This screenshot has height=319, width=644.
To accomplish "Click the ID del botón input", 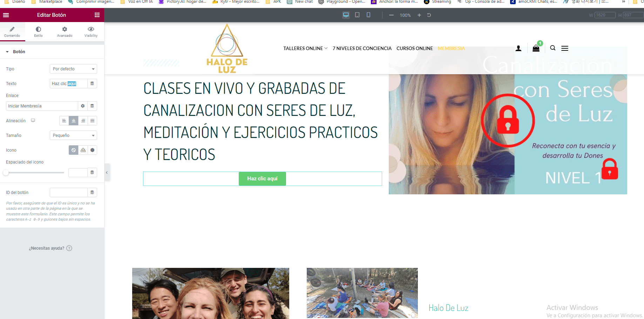I will pos(68,193).
